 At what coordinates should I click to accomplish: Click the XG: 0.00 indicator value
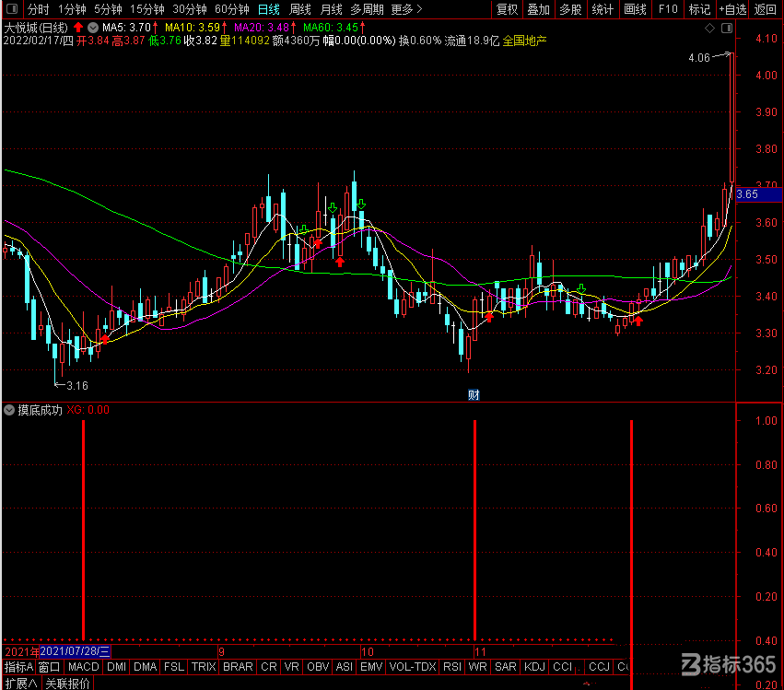point(88,411)
